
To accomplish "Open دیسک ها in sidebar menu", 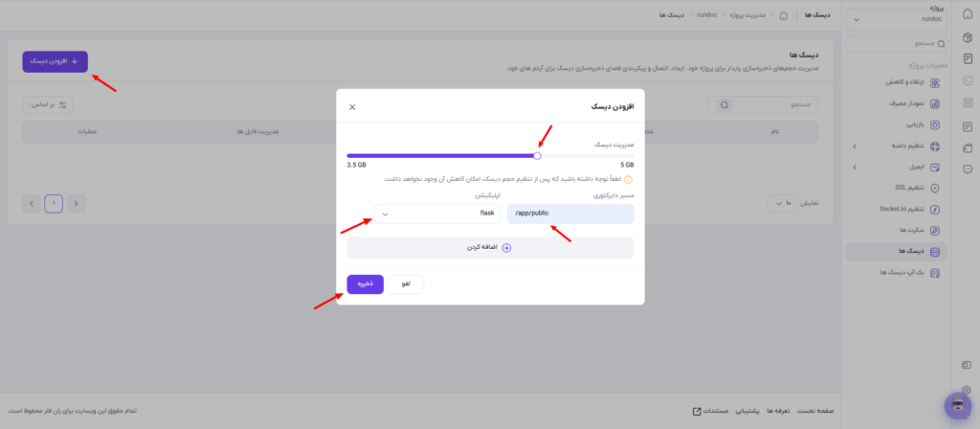I will click(x=896, y=252).
